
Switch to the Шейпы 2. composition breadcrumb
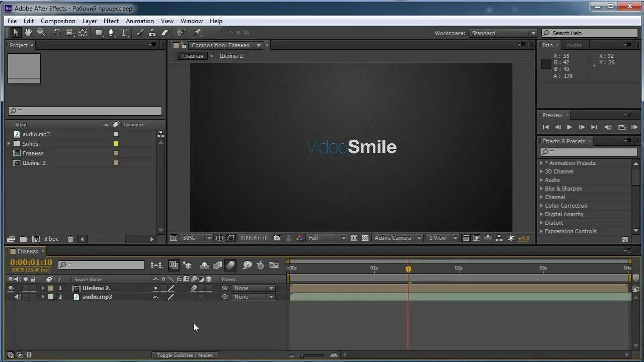pyautogui.click(x=232, y=56)
